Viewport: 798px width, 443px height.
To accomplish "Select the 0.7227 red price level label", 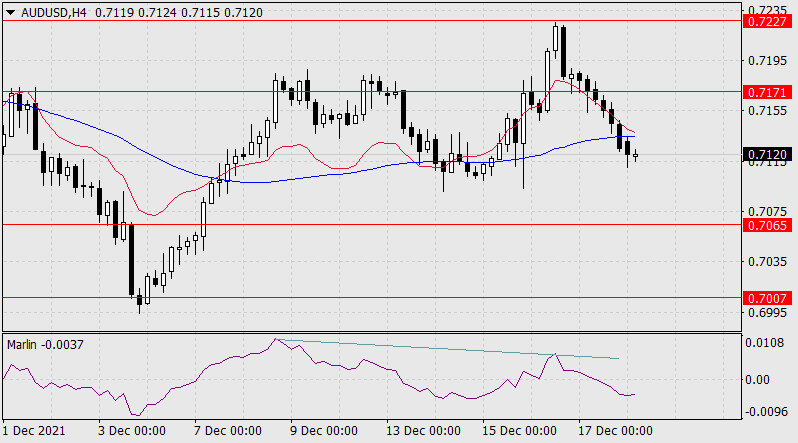I will pyautogui.click(x=767, y=21).
